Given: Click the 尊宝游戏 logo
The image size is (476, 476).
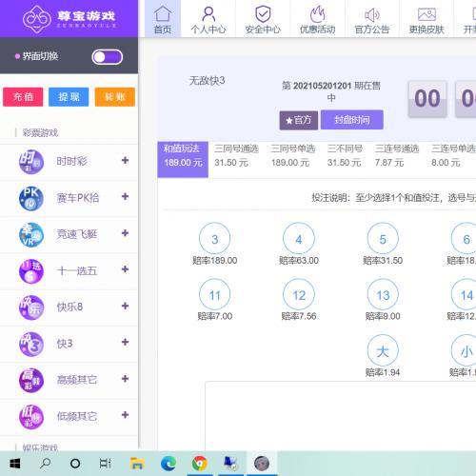Looking at the screenshot, I should click(69, 19).
